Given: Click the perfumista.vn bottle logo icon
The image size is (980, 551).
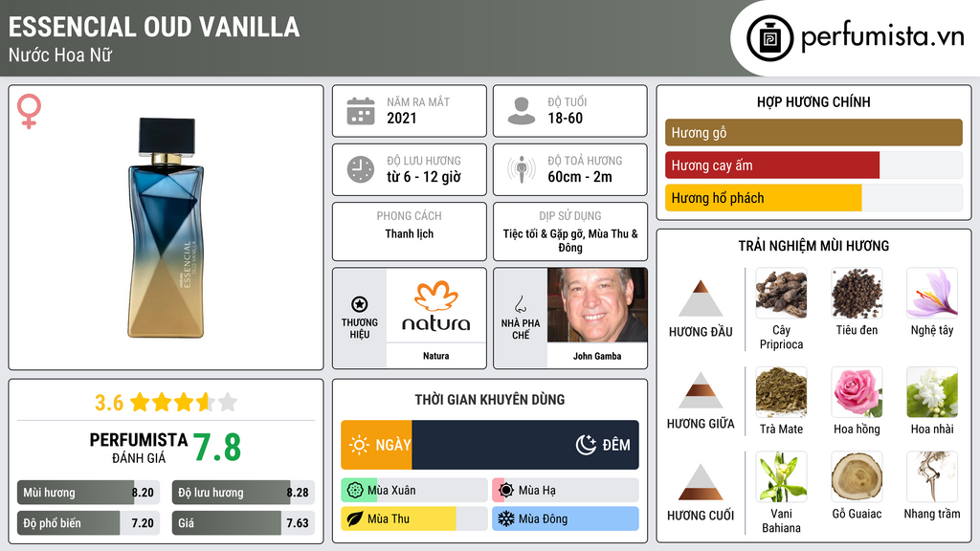Looking at the screenshot, I should coord(769,38).
